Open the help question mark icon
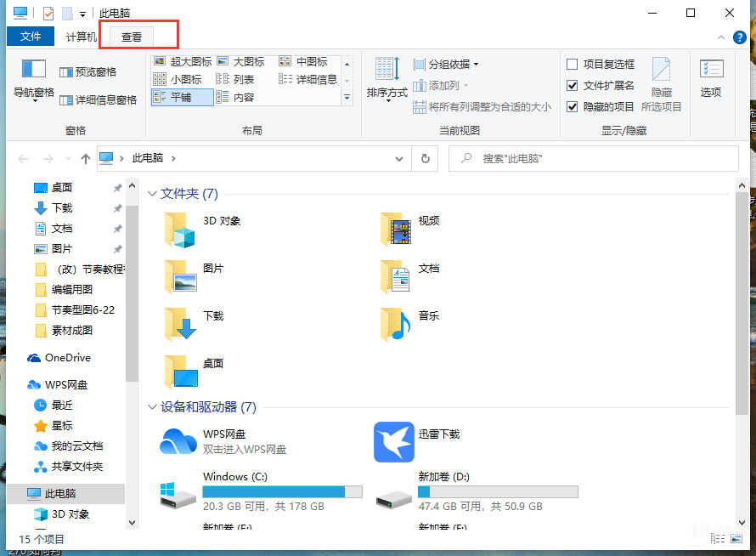This screenshot has width=756, height=556. point(739,37)
